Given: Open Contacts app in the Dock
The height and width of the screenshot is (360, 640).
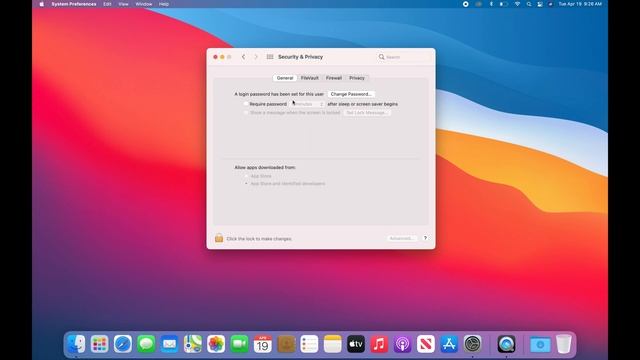Looking at the screenshot, I should (x=286, y=344).
